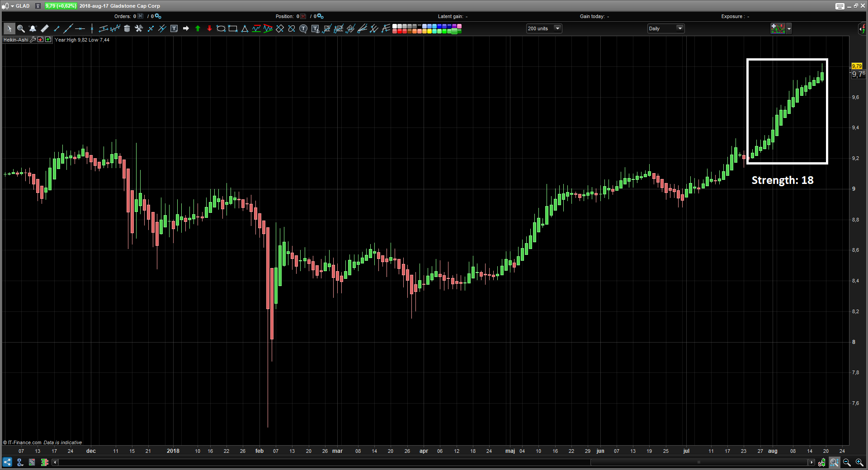Image resolution: width=868 pixels, height=470 pixels.
Task: Pick the white color swatch
Action: [395, 26]
